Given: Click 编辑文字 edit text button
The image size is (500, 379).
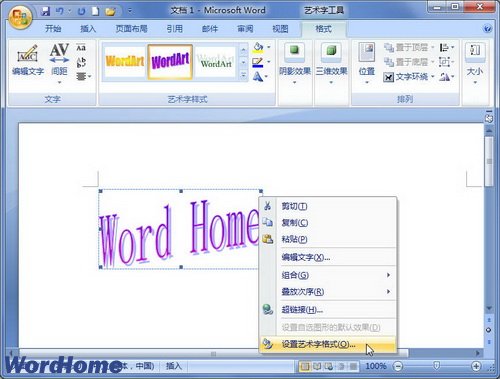Looking at the screenshot, I should [28, 60].
